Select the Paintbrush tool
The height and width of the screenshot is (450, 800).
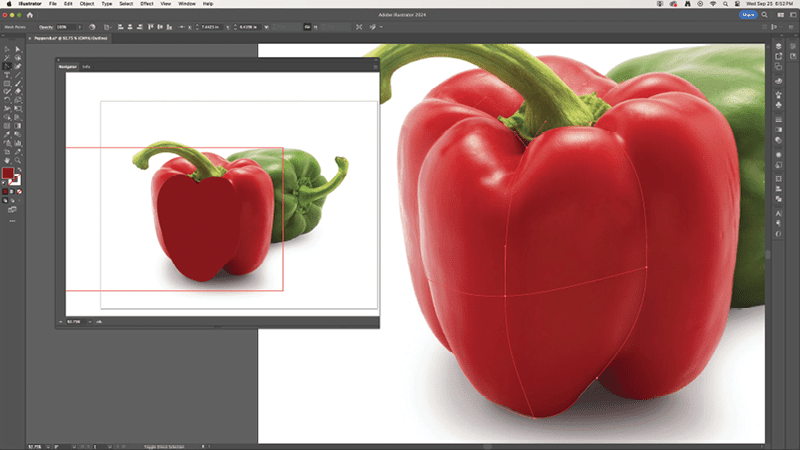(x=18, y=84)
